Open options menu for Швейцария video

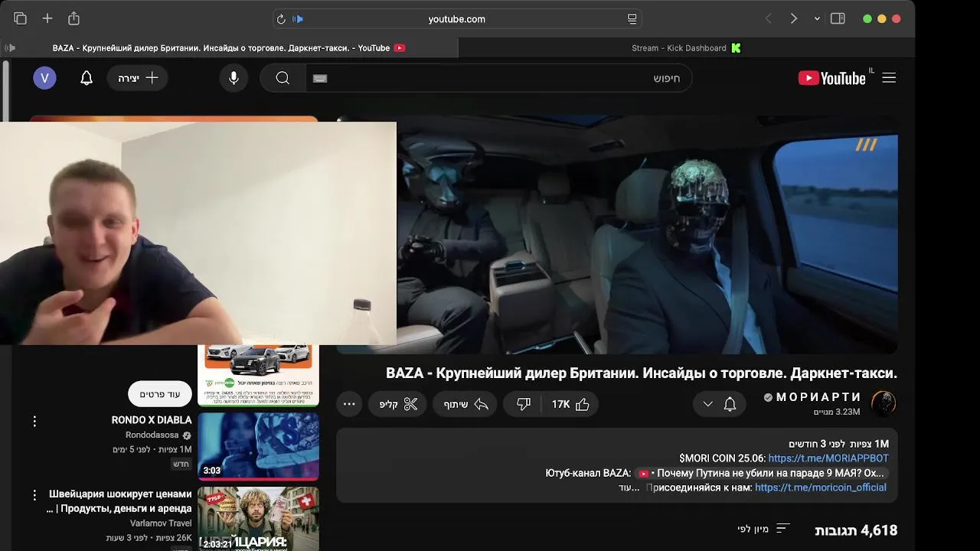point(34,495)
